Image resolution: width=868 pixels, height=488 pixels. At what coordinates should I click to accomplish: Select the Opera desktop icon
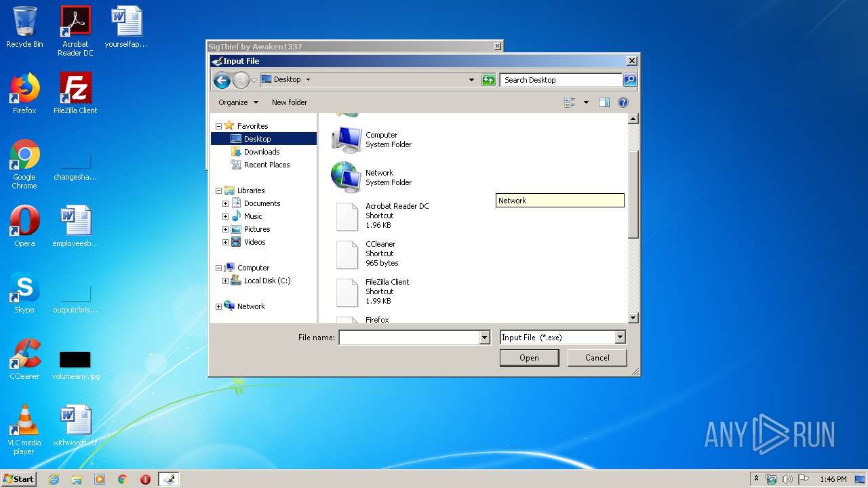[24, 226]
